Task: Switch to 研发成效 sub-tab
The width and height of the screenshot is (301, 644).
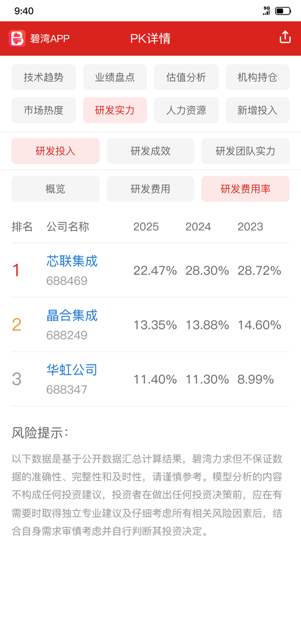Action: tap(150, 151)
